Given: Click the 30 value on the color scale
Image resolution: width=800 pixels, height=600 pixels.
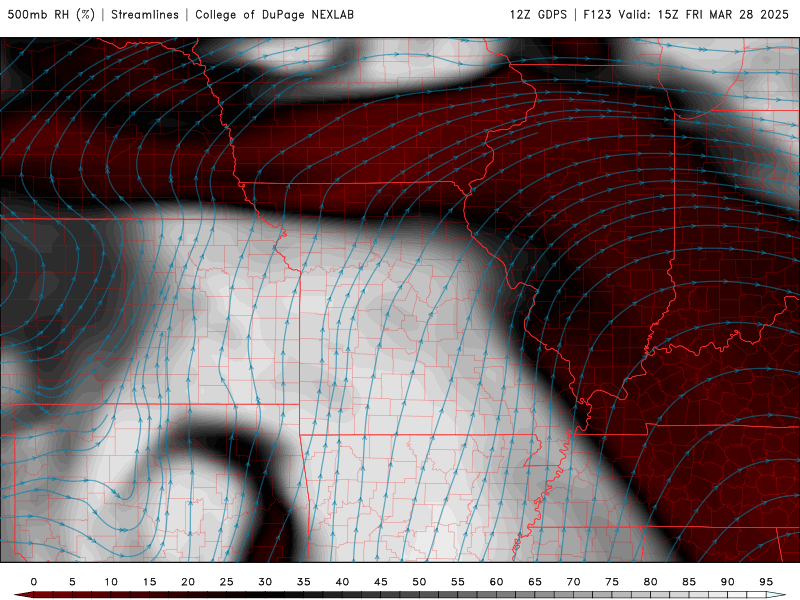Looking at the screenshot, I should tap(265, 582).
